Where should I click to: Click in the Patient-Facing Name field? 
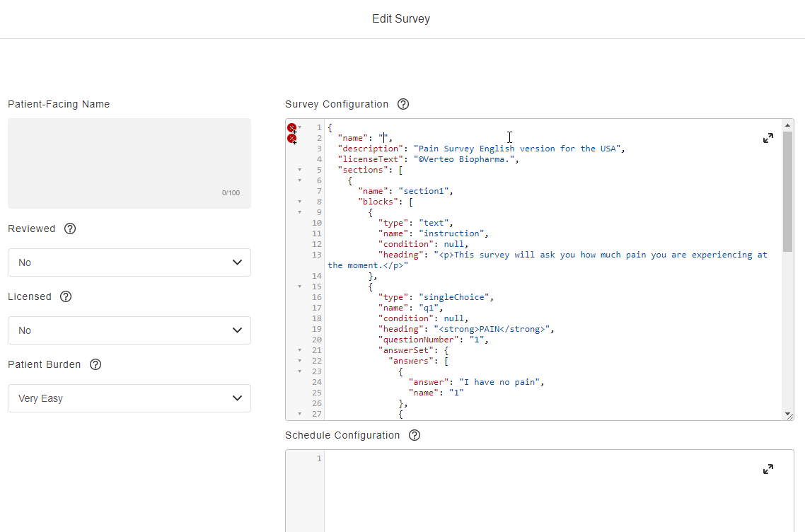click(129, 163)
